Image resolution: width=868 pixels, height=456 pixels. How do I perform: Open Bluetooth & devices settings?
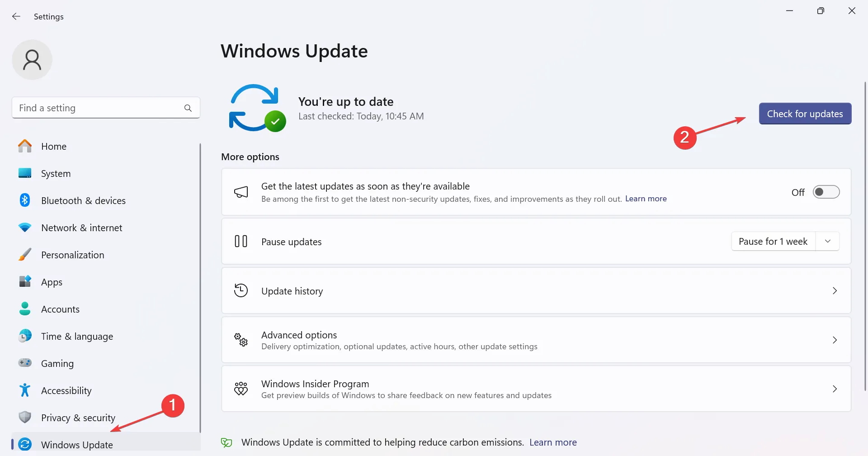106,200
